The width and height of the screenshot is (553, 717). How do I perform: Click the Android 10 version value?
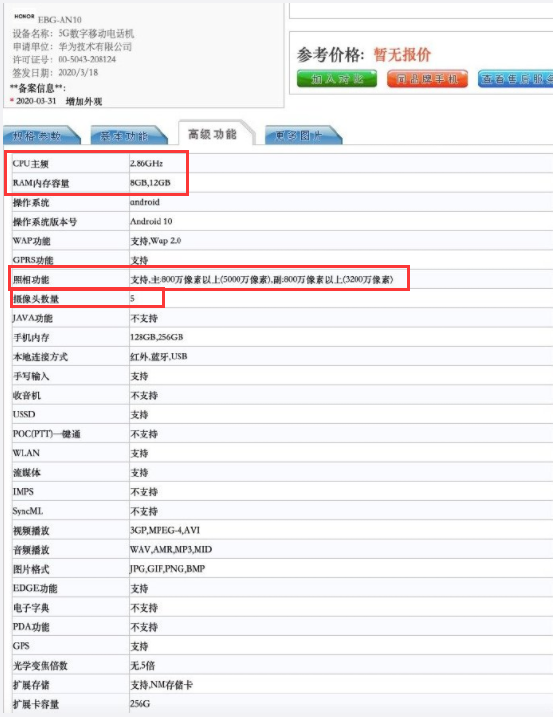(x=151, y=221)
